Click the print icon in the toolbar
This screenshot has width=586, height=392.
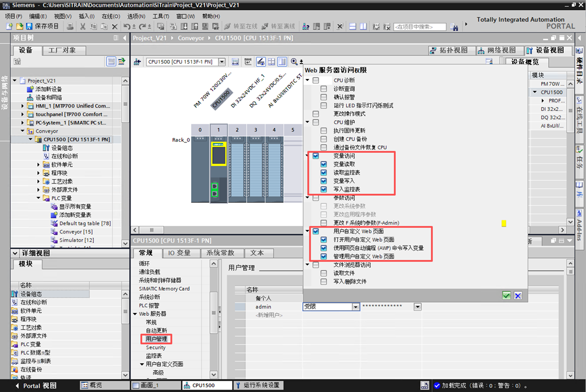pos(70,26)
